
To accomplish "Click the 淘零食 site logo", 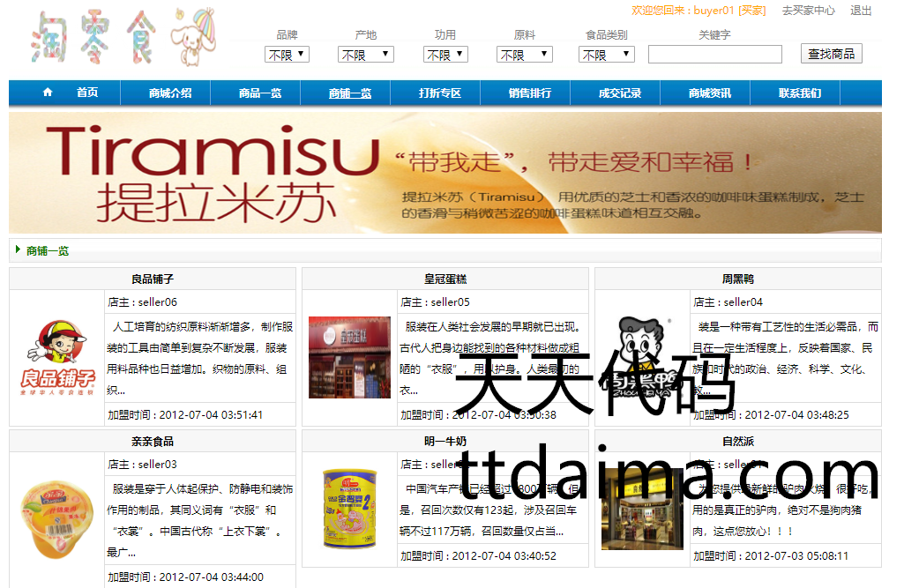I will tap(122, 39).
